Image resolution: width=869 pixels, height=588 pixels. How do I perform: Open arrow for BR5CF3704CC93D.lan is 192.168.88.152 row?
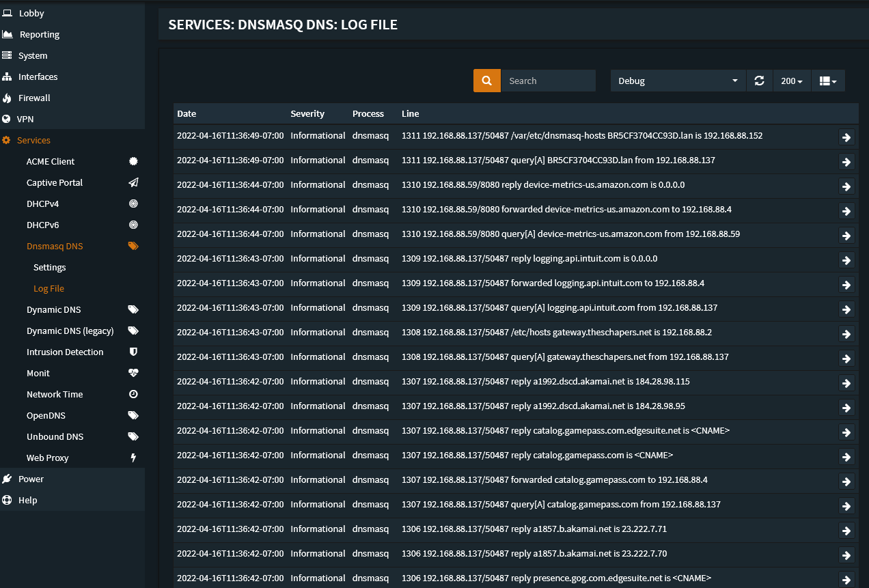click(x=846, y=137)
